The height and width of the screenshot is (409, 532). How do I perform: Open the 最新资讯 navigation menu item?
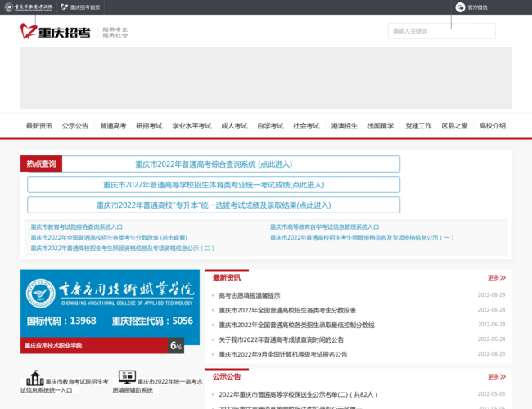[x=39, y=126]
